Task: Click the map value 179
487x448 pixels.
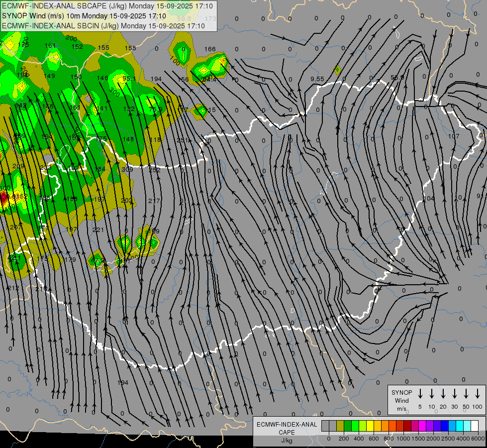Action: tap(71, 260)
